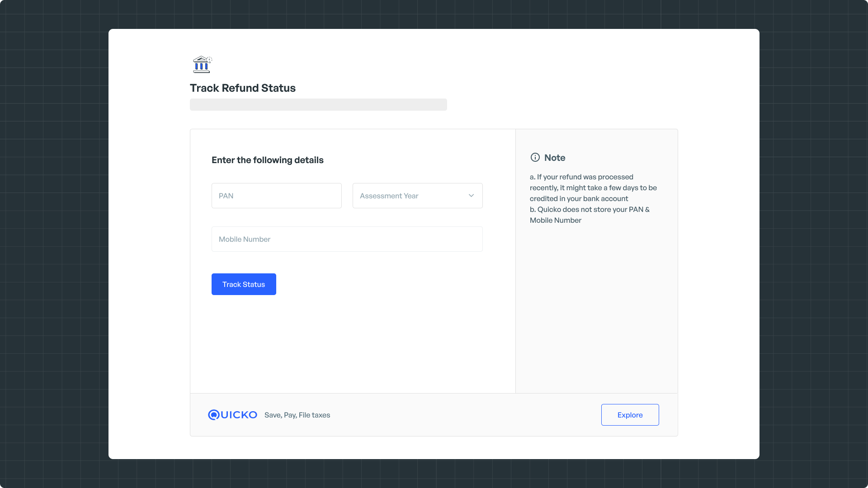The height and width of the screenshot is (488, 868).
Task: Click the chevron arrow in Assessment Year
Action: pos(471,196)
